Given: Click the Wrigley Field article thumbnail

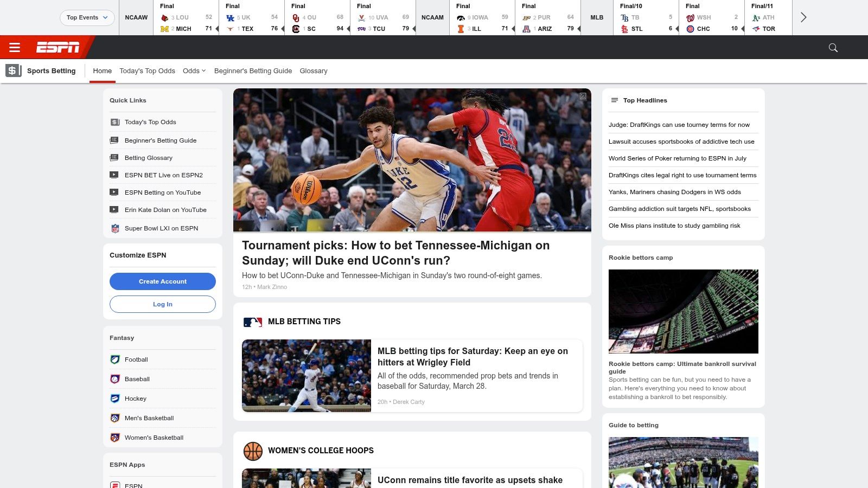Looking at the screenshot, I should coord(307,375).
